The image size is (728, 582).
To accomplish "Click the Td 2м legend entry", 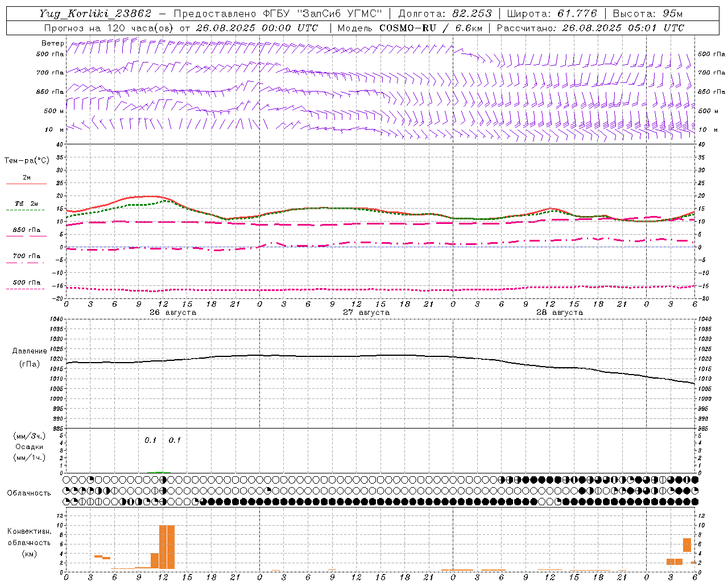I will tap(27, 203).
